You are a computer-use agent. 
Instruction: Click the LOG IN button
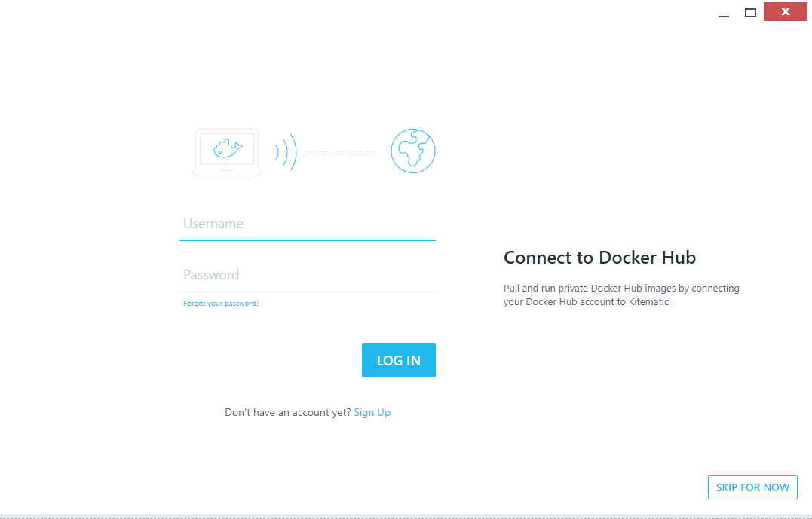(398, 360)
